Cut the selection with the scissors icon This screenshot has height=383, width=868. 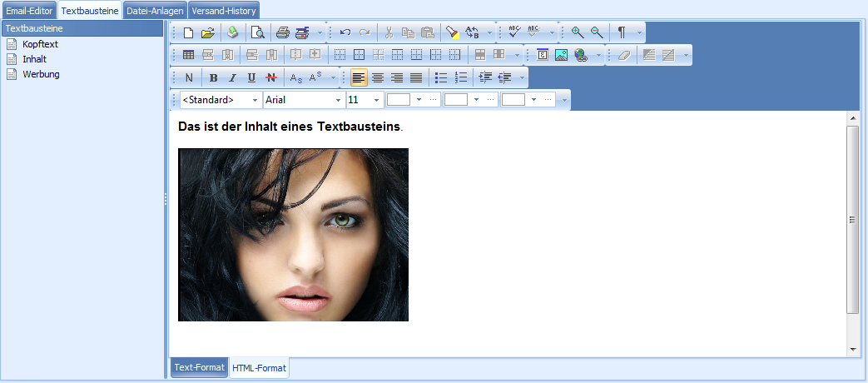pyautogui.click(x=389, y=32)
